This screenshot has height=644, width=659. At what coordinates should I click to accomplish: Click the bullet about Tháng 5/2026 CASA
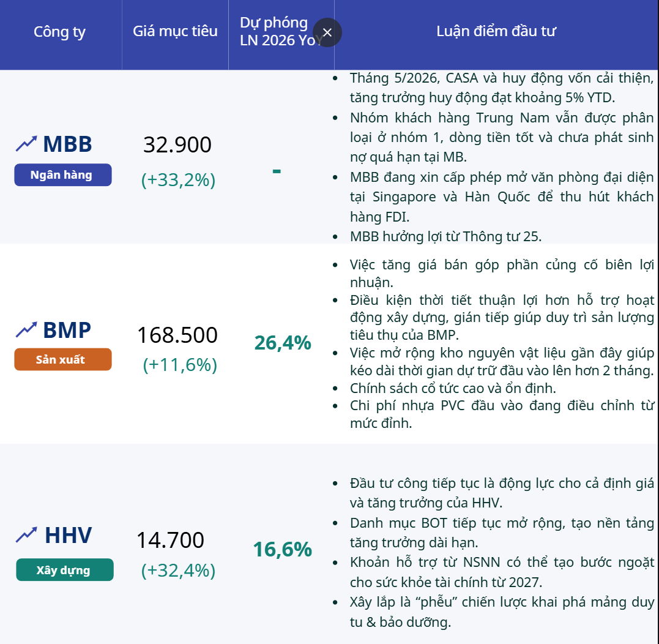point(501,88)
